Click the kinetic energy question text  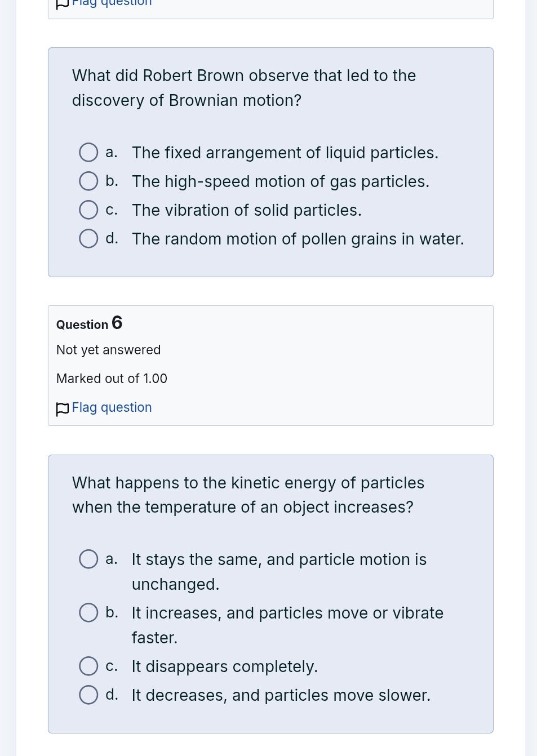point(248,495)
